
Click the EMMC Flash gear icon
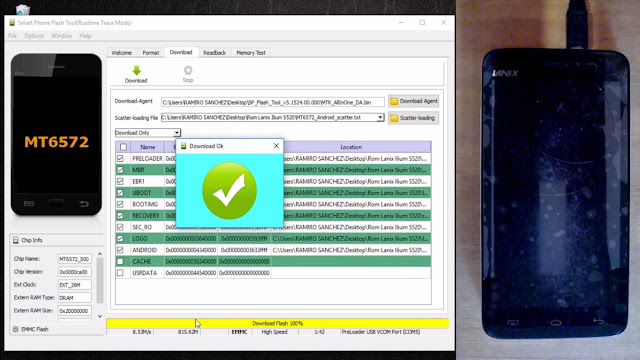pos(16,329)
